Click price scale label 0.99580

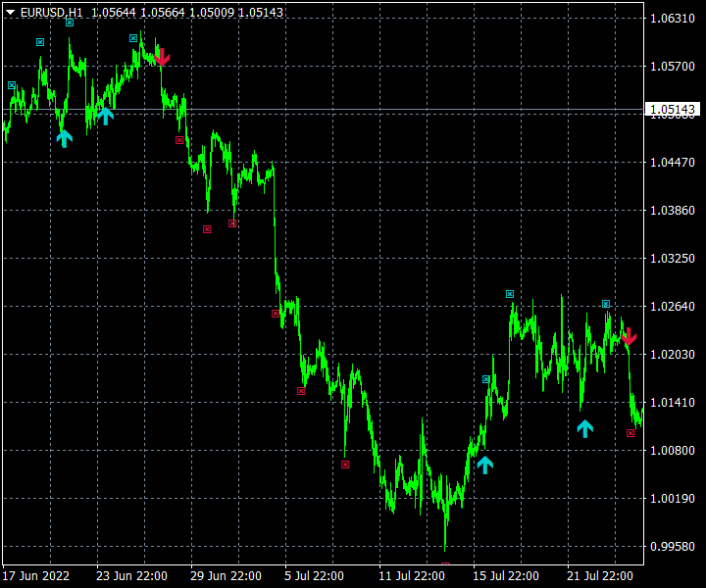coord(673,547)
